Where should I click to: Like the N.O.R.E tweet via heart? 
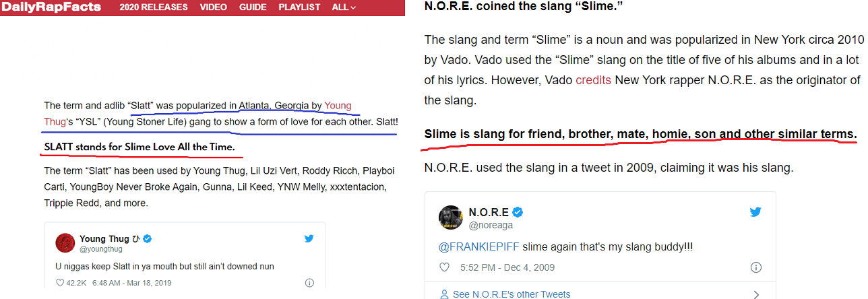[444, 267]
